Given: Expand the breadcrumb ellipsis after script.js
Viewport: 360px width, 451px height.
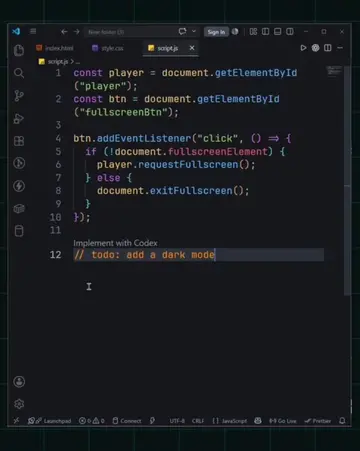Looking at the screenshot, I should click(x=77, y=62).
